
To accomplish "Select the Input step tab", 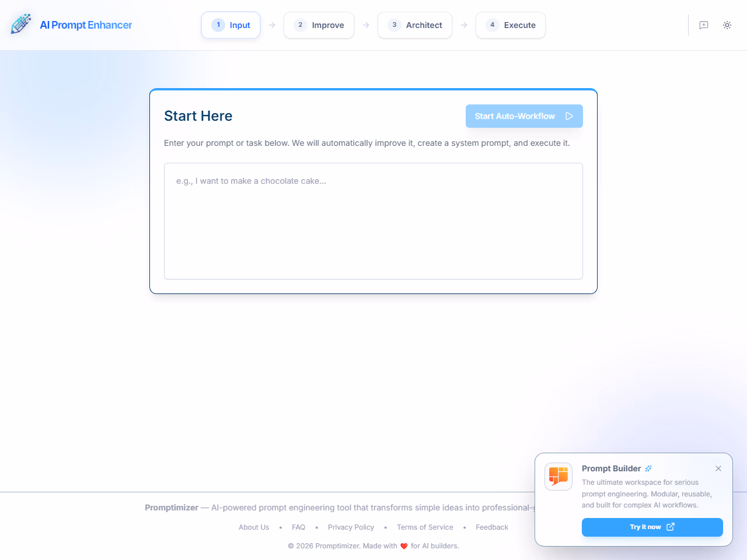I will (x=231, y=25).
